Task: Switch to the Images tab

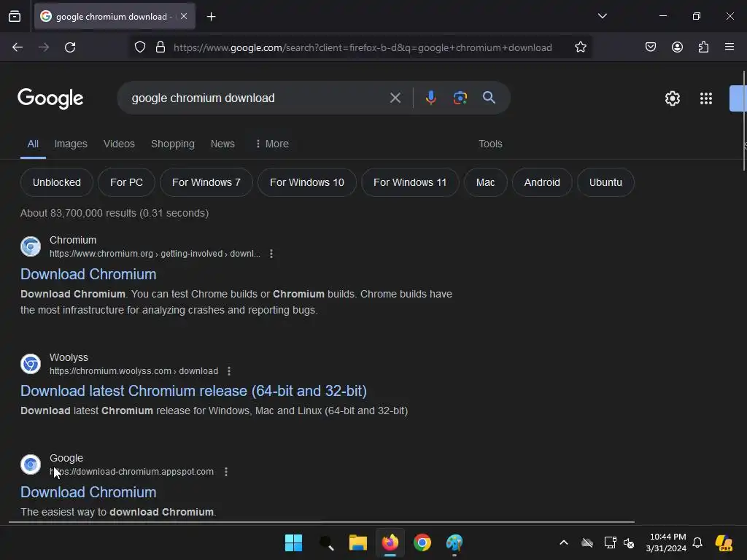Action: 71,144
